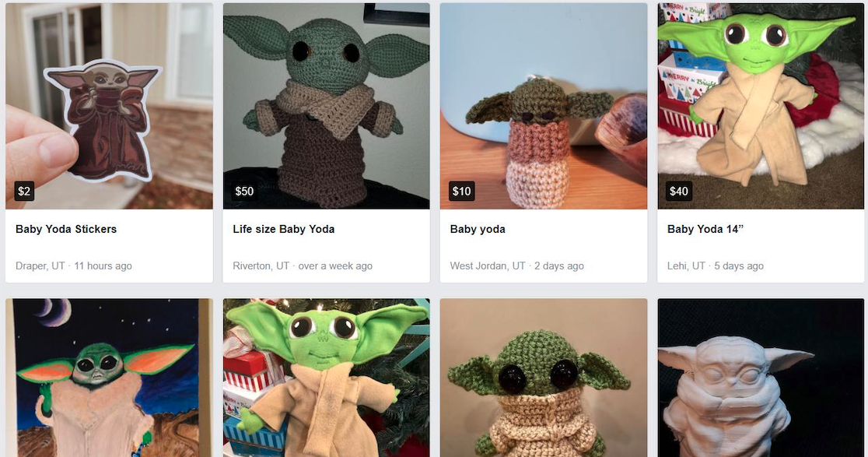Click the Life size Baby Yoda title
868x457 pixels.
[283, 229]
